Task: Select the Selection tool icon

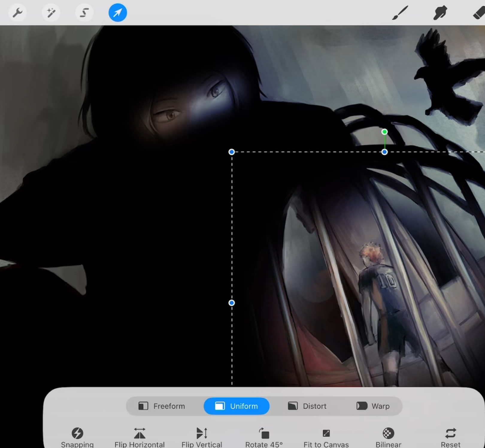Action: pos(84,13)
